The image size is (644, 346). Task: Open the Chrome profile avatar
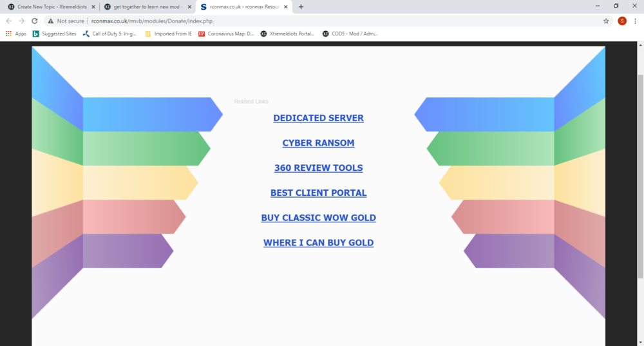(x=621, y=21)
